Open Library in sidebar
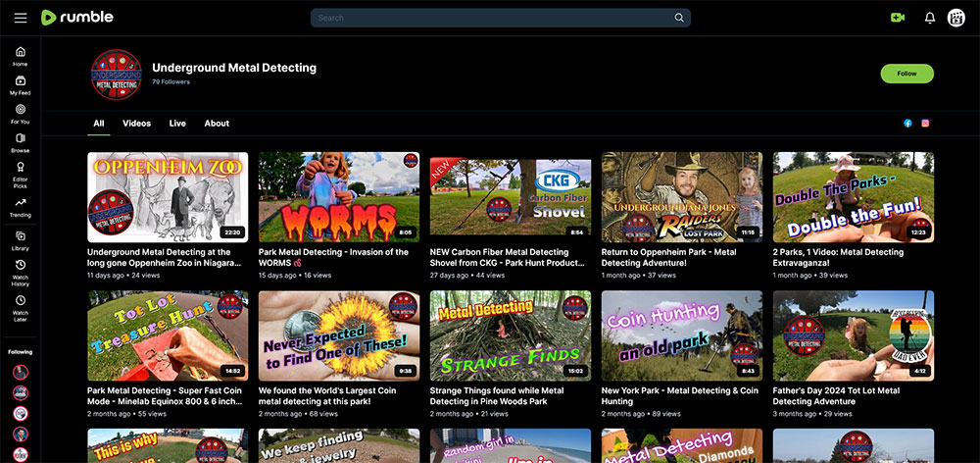Viewport: 980px width, 463px height. [x=20, y=241]
